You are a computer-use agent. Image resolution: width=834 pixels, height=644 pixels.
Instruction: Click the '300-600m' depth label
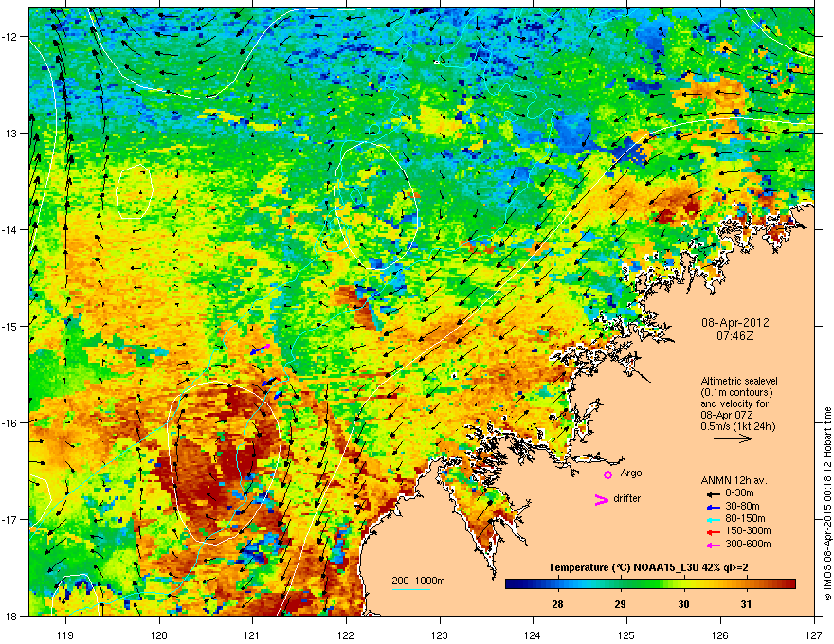click(748, 545)
